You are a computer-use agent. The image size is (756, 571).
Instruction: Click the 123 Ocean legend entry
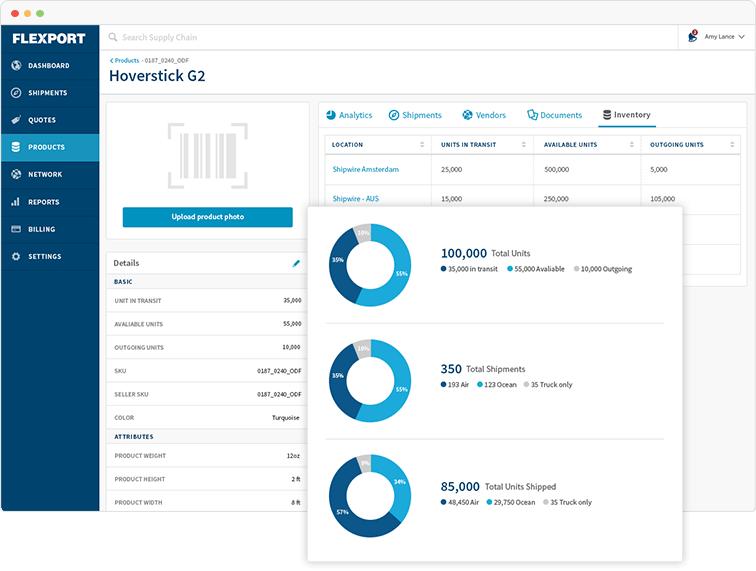(x=497, y=384)
